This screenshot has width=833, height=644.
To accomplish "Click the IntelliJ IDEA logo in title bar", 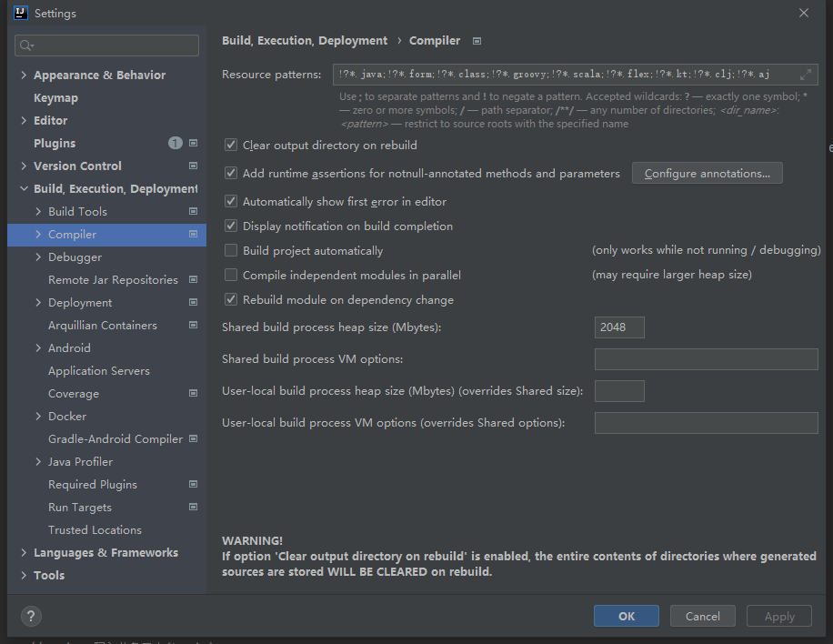I will point(21,13).
